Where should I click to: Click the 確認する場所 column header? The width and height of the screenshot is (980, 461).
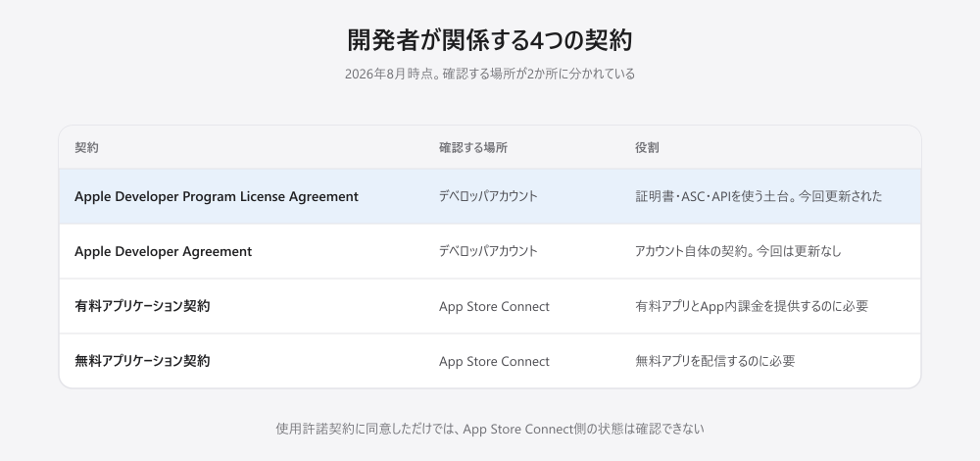pyautogui.click(x=473, y=148)
